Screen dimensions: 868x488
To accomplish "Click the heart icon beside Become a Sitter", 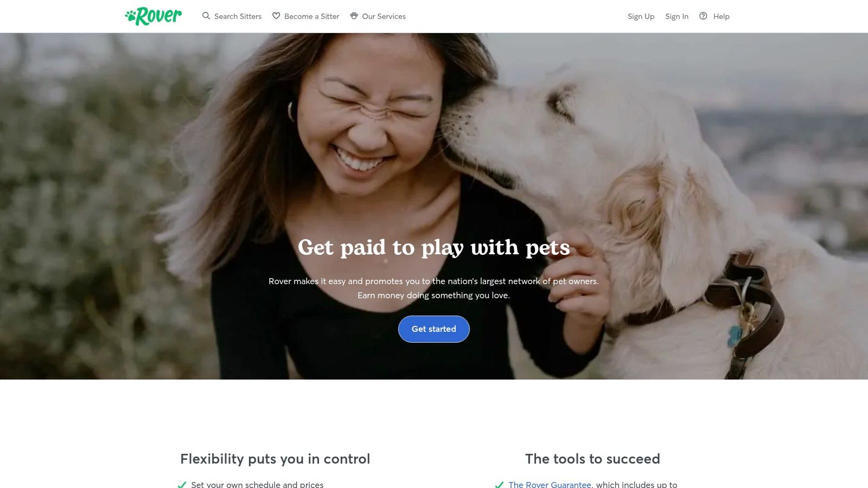I will pyautogui.click(x=276, y=16).
